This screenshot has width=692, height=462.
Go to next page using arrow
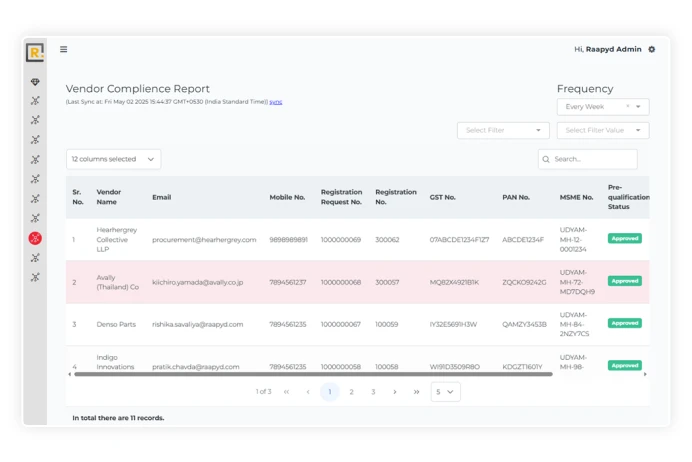pos(395,392)
